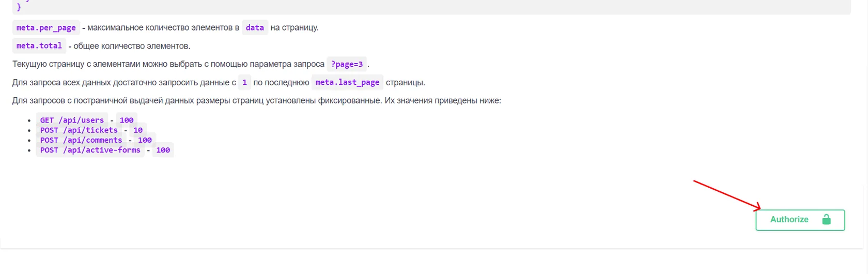Click the sentence starting 'Для запросов с постраничной'

pyautogui.click(x=257, y=101)
